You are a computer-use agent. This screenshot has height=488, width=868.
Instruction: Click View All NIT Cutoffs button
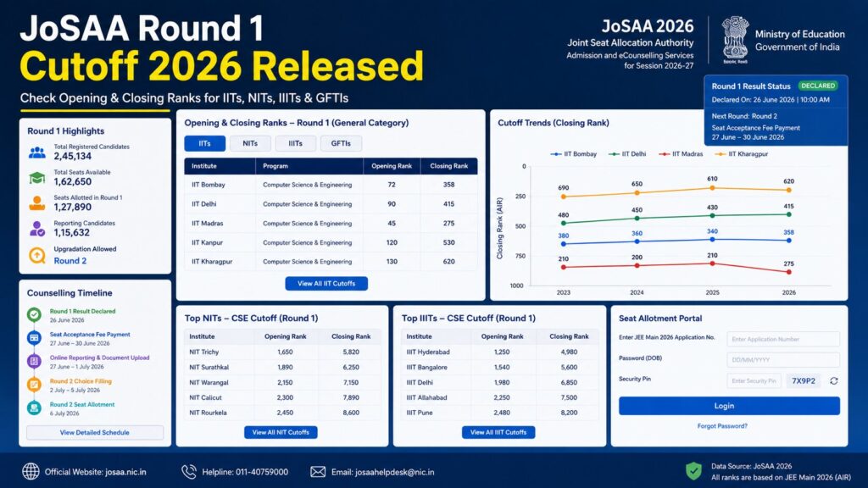pyautogui.click(x=281, y=432)
